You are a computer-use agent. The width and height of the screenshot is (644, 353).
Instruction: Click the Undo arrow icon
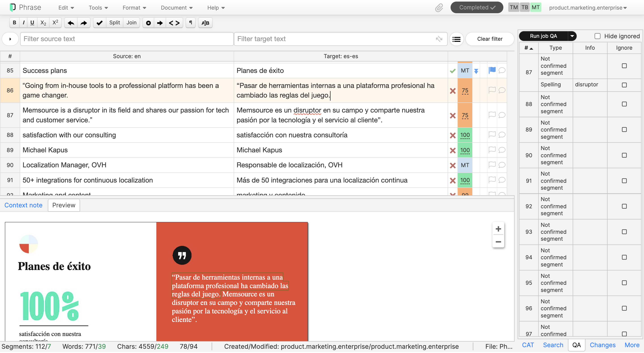click(x=71, y=23)
